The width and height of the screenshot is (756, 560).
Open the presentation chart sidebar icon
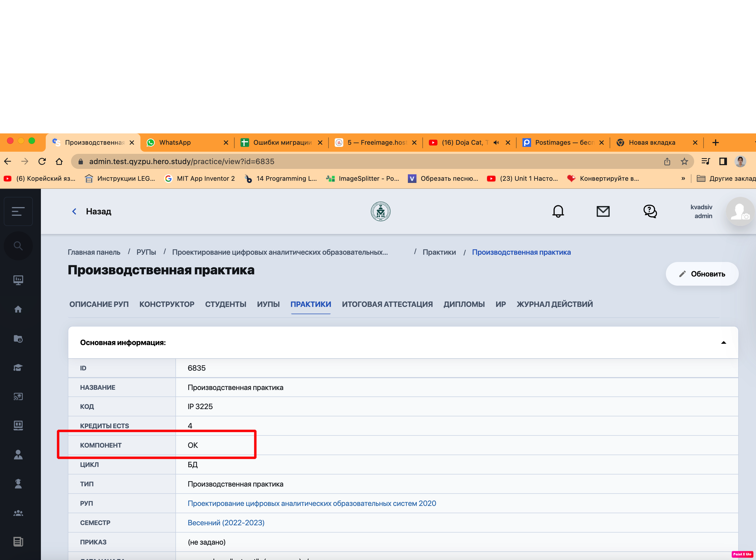click(x=18, y=280)
